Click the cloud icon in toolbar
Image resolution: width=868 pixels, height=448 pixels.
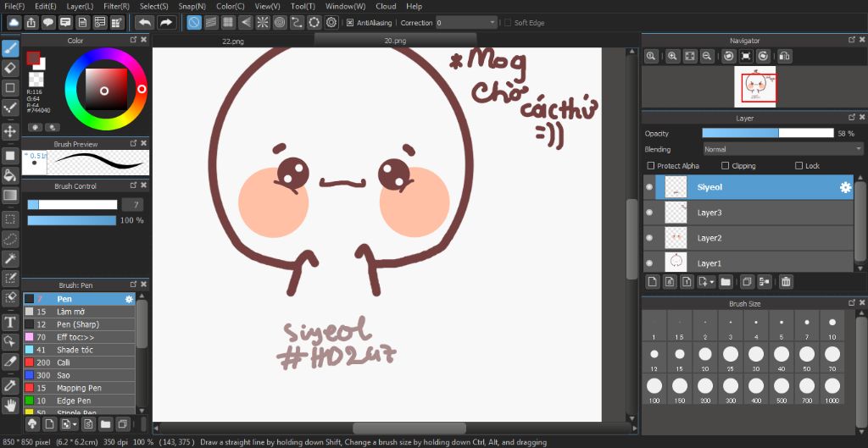pyautogui.click(x=14, y=23)
